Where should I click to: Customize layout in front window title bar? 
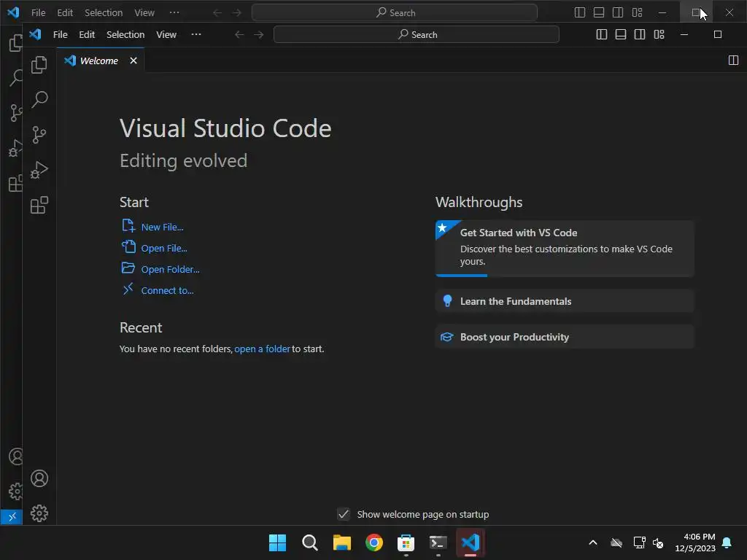coord(659,34)
